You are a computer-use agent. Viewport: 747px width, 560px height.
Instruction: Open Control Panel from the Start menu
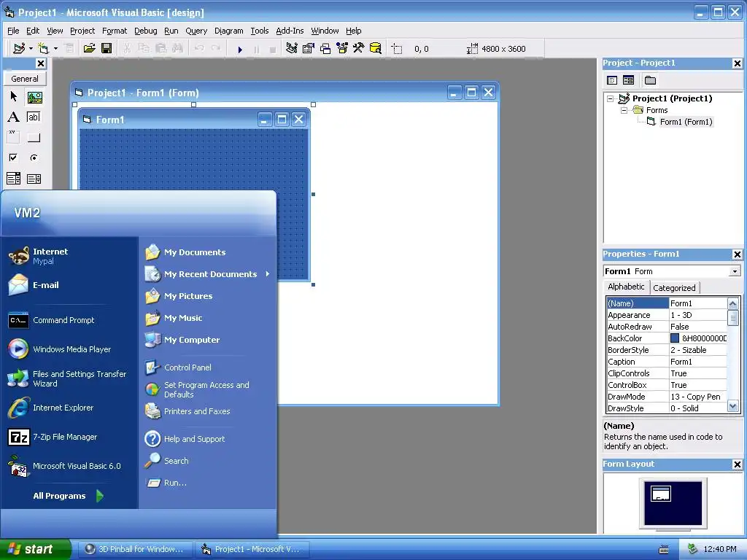click(187, 367)
